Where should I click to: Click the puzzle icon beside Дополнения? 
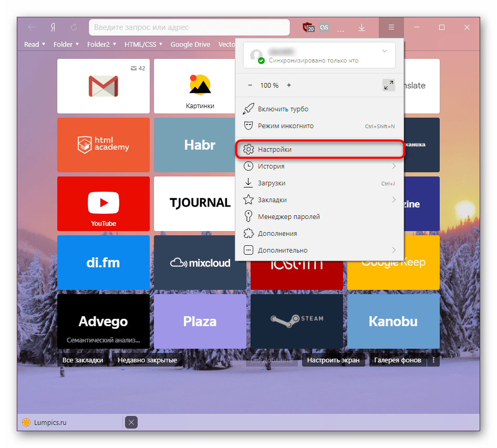tap(248, 233)
